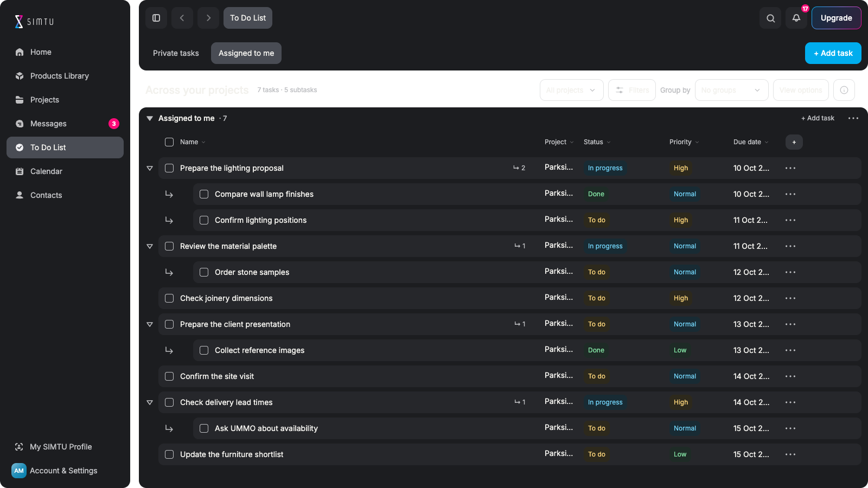Mark Check joinery dimensions as complete
Viewport: 868px width, 488px height.
click(169, 298)
